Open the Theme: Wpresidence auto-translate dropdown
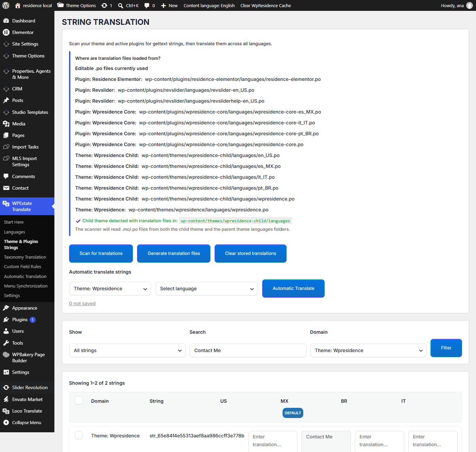Viewport: 476px width, 452px height. [x=110, y=289]
